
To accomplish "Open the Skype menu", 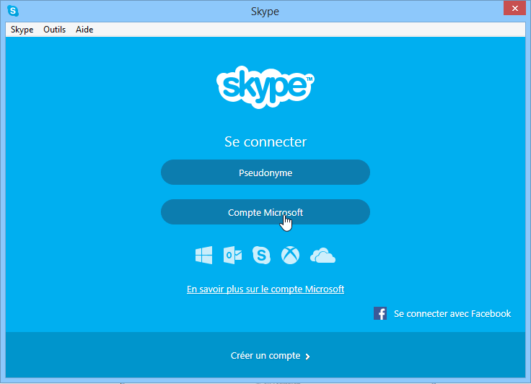I will [22, 30].
